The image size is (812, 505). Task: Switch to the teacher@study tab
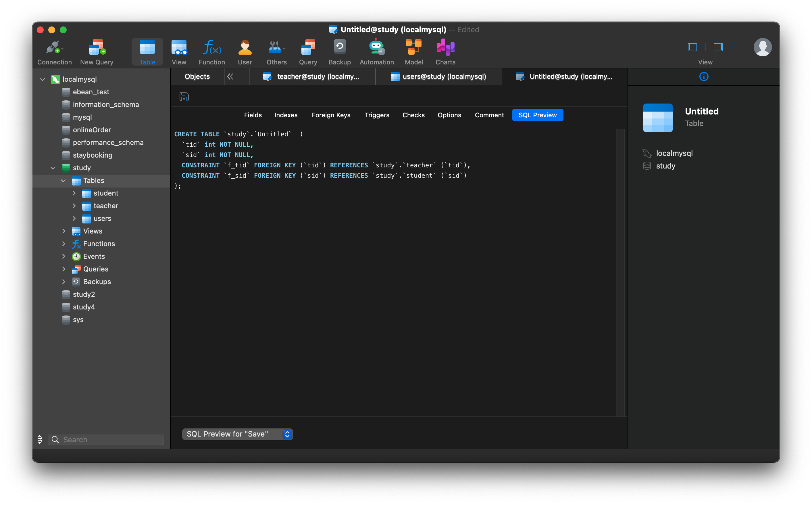coord(312,76)
